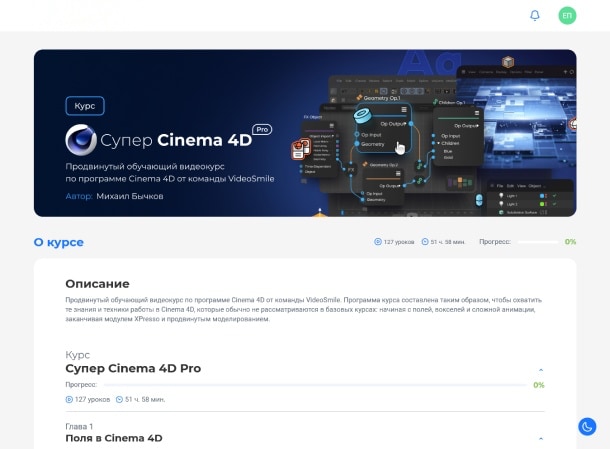The height and width of the screenshot is (449, 610).
Task: Open author Михаил Бычков link
Action: pos(130,196)
